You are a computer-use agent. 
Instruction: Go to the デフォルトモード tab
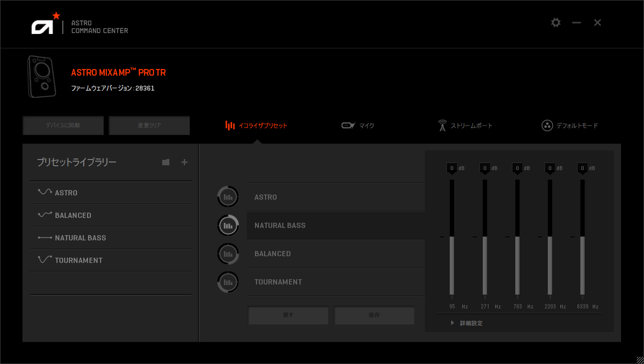[570, 125]
